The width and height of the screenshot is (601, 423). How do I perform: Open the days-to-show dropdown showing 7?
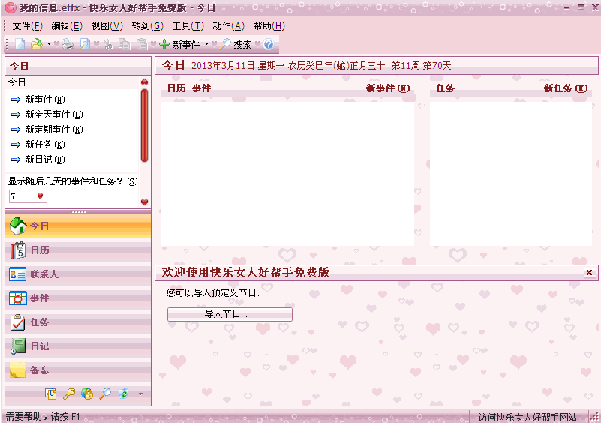(40, 197)
